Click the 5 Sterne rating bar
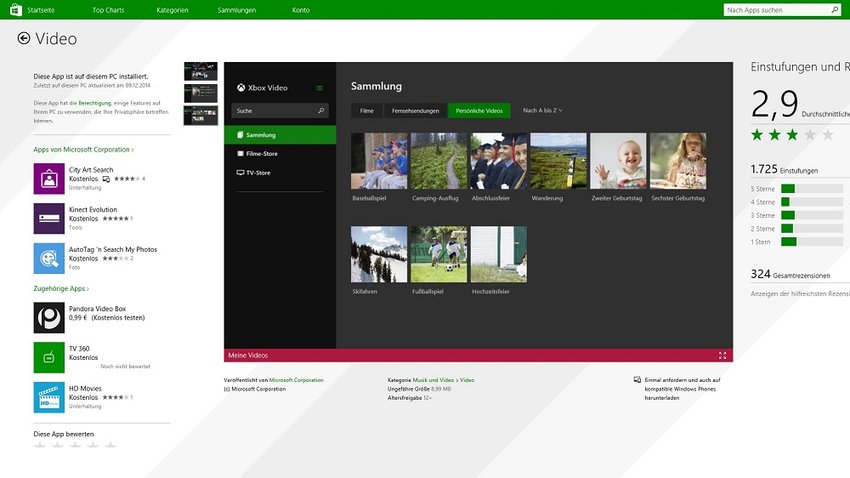 812,189
